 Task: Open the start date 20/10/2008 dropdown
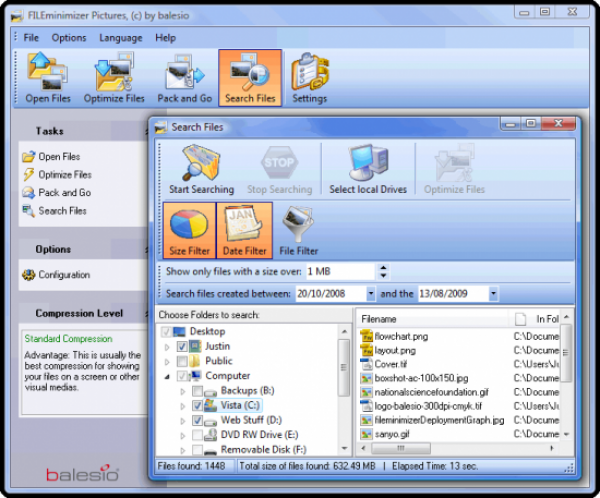coord(370,294)
